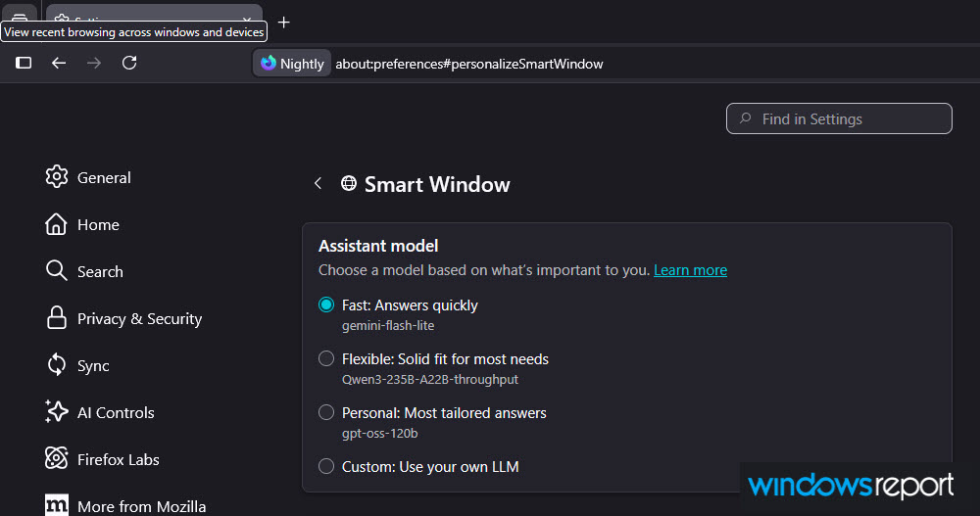Open the Learn more link
This screenshot has width=980, height=516.
tap(690, 270)
